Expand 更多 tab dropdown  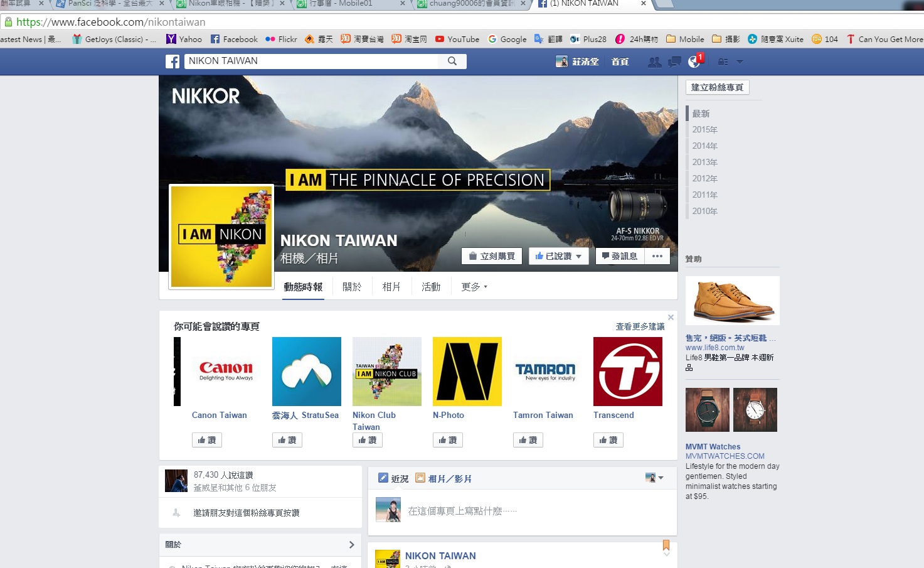coord(474,287)
